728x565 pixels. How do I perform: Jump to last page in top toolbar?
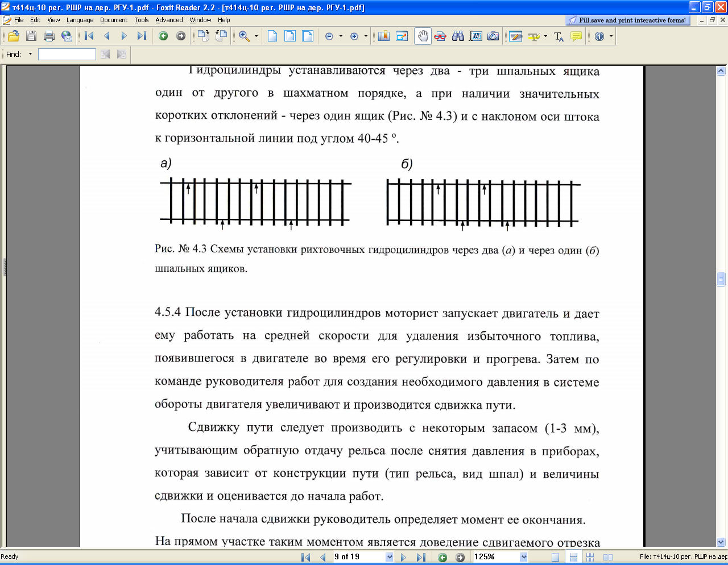[x=142, y=36]
